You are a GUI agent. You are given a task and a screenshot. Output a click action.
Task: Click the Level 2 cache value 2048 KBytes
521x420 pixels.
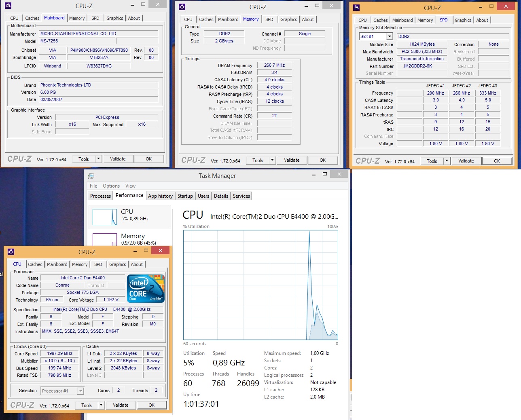click(x=123, y=368)
